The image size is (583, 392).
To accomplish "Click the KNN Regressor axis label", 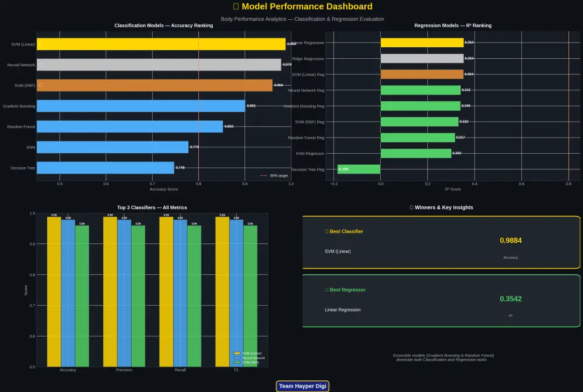I will [x=310, y=153].
